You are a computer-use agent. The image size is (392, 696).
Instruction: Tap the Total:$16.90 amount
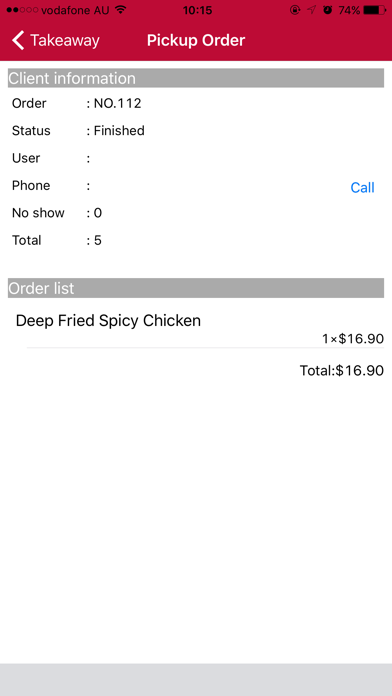[341, 370]
